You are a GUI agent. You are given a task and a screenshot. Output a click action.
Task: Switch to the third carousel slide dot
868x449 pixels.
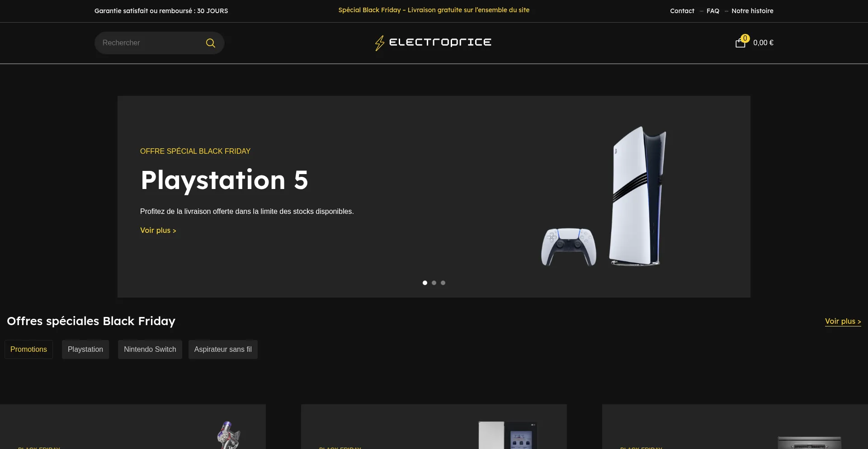click(x=443, y=283)
